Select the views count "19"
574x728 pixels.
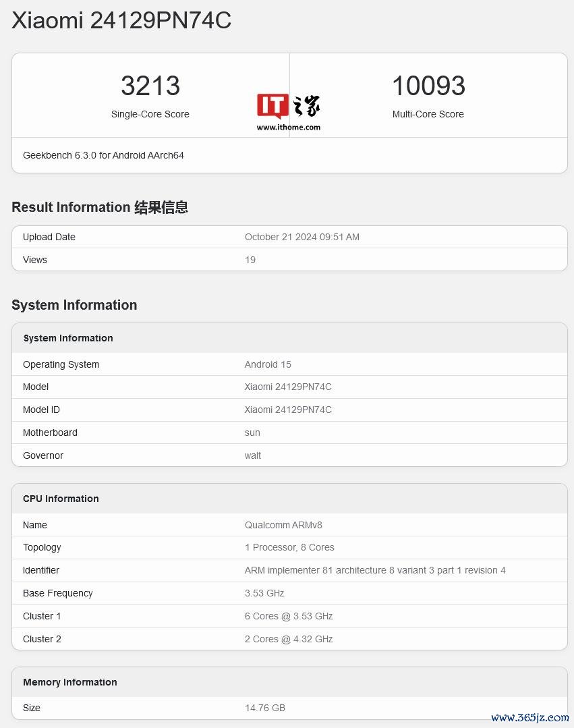coord(250,260)
